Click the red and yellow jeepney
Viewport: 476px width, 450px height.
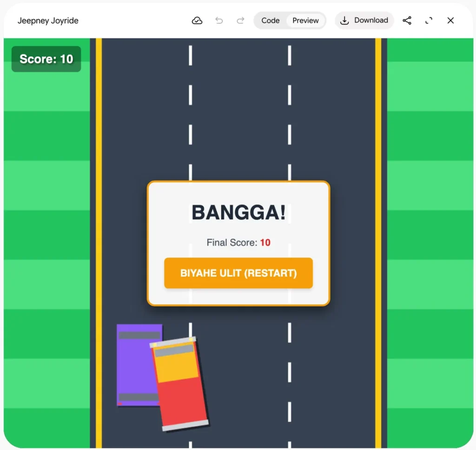[179, 384]
